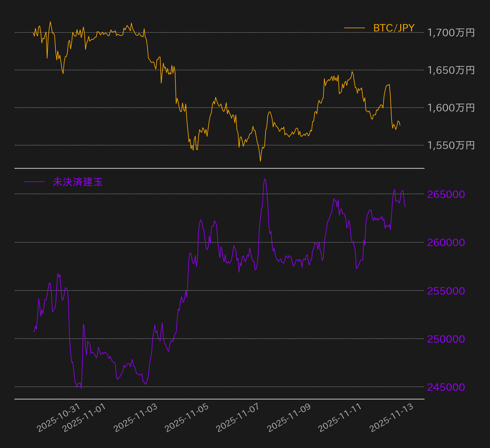Viewport: 490px width, 448px height.
Task: Click the BTC/JPY legend label
Action: [394, 28]
